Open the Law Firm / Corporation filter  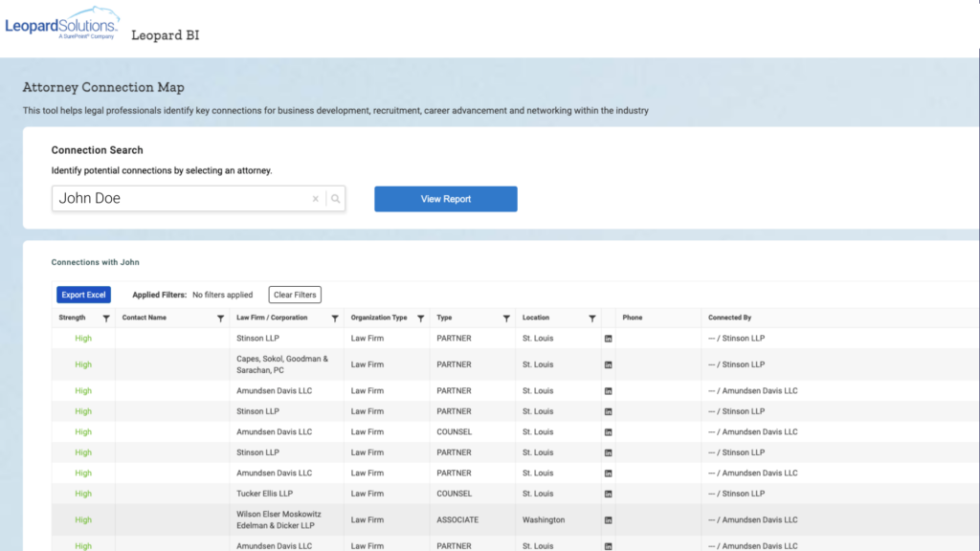pyautogui.click(x=335, y=318)
